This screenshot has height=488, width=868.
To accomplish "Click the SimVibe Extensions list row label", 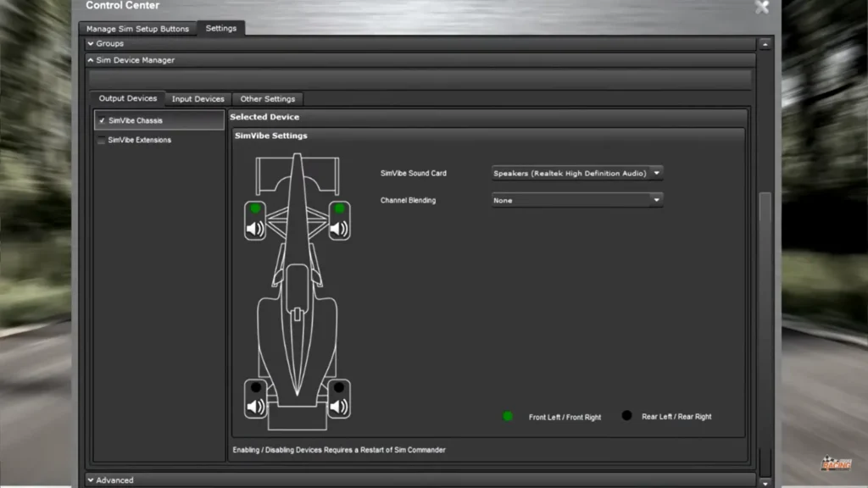I will pos(140,140).
